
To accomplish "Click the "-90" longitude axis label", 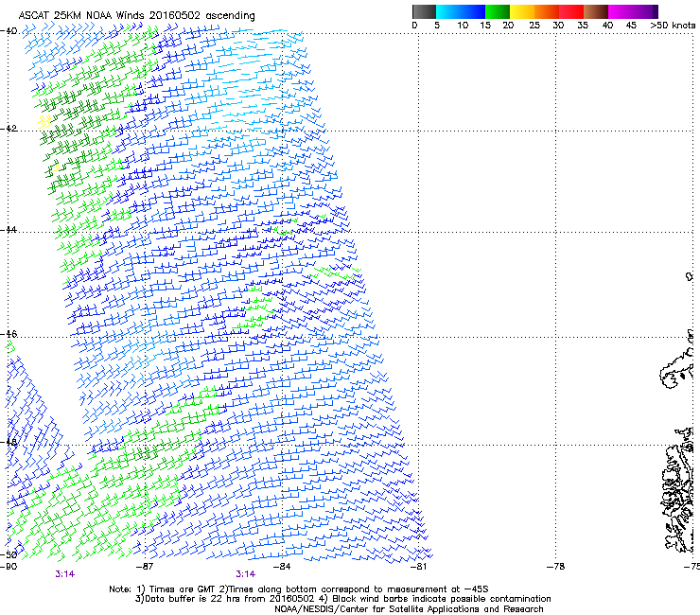I will (x=9, y=567).
